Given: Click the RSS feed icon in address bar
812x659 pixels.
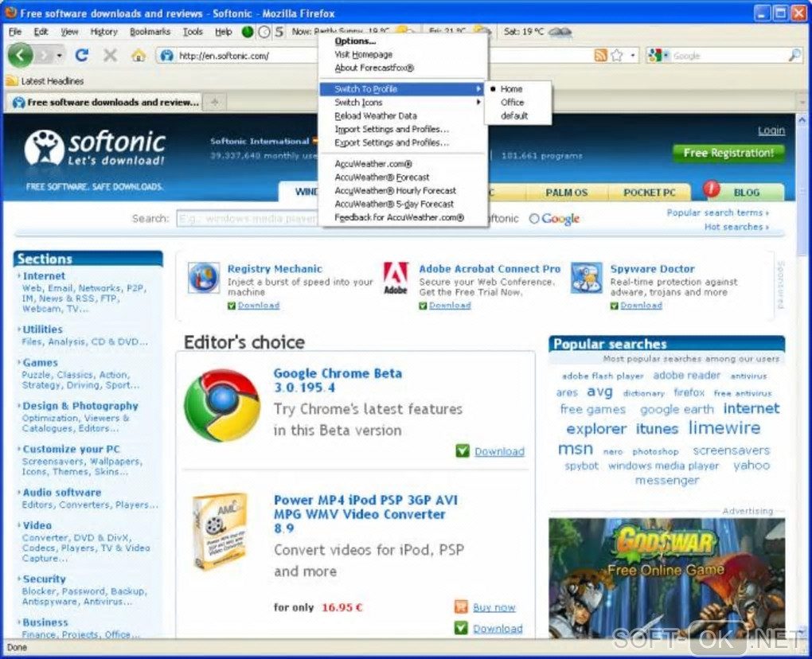Looking at the screenshot, I should [600, 55].
